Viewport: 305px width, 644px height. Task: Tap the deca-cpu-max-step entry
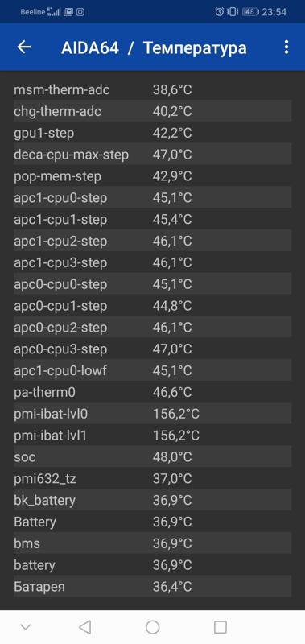(x=152, y=155)
